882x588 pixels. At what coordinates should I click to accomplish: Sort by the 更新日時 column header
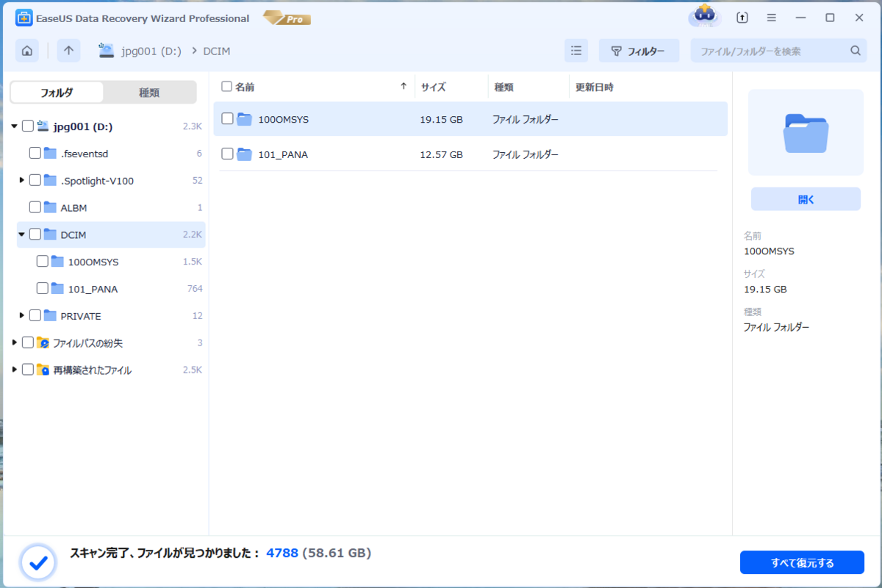594,87
